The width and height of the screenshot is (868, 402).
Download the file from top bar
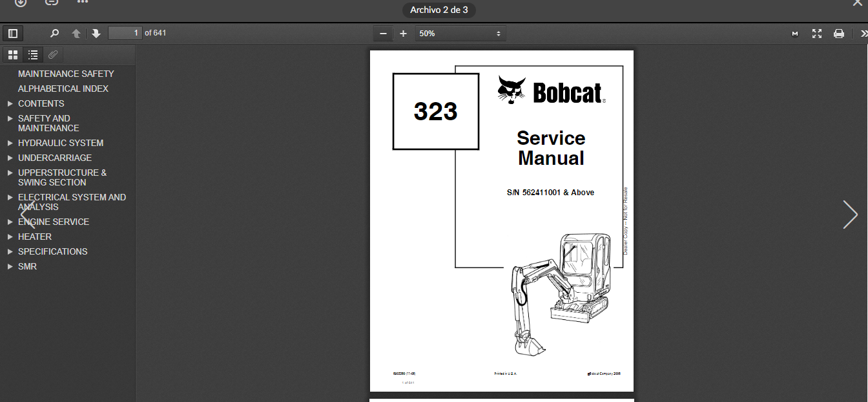[21, 3]
